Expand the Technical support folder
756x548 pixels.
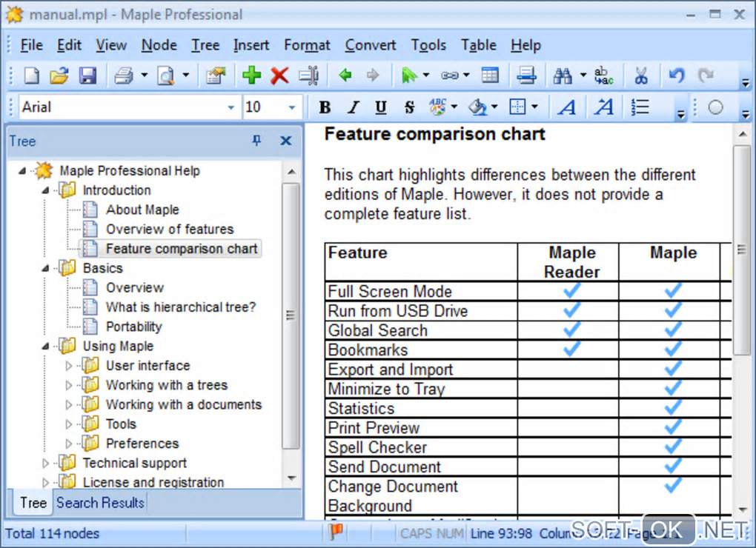pyautogui.click(x=45, y=464)
